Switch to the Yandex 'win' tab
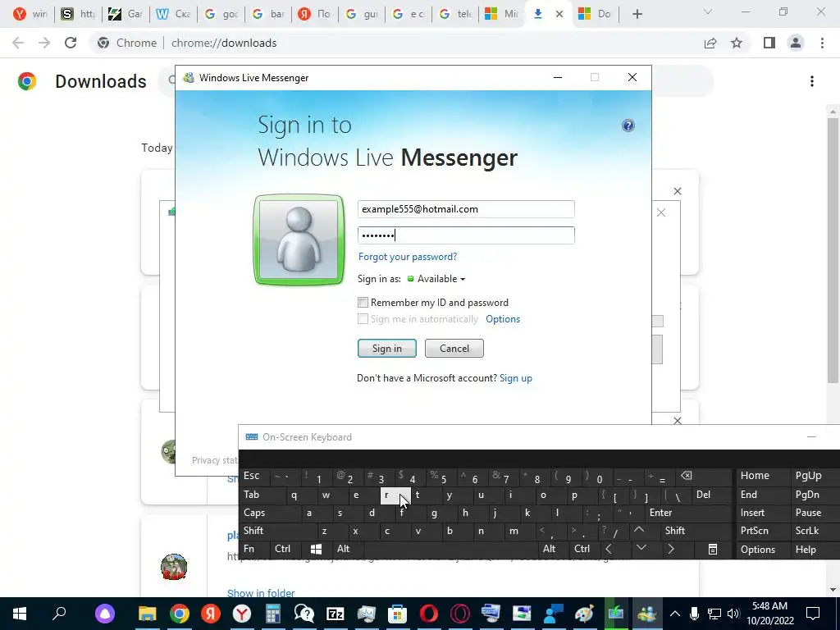 pyautogui.click(x=30, y=14)
